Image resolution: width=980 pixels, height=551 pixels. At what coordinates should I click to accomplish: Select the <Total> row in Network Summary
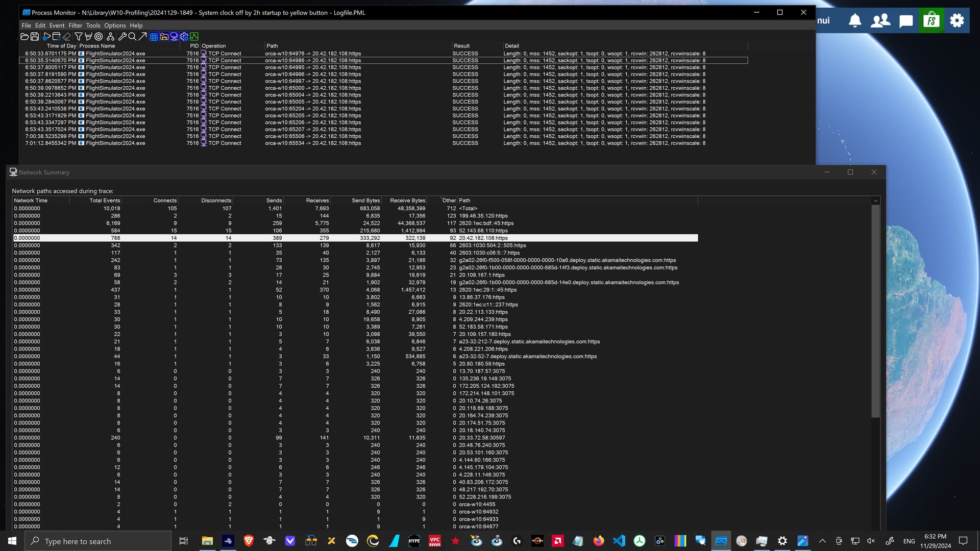click(x=355, y=208)
